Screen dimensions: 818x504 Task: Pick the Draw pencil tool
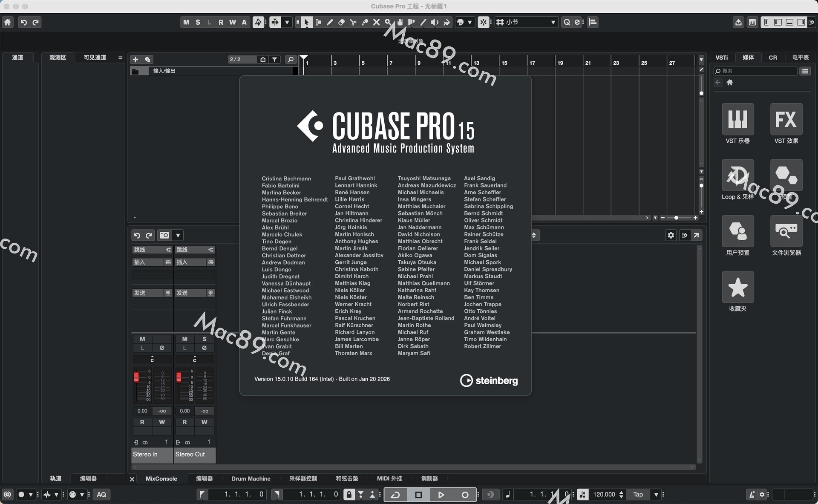pos(330,22)
